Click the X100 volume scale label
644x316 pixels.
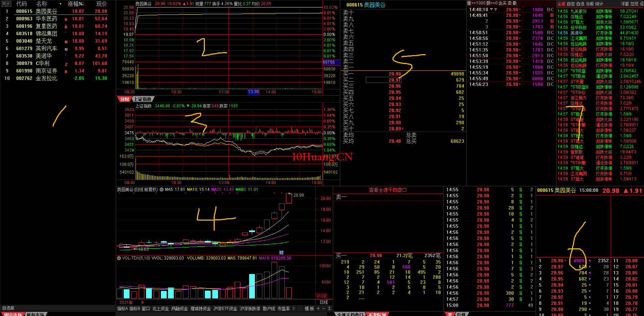tap(321, 296)
